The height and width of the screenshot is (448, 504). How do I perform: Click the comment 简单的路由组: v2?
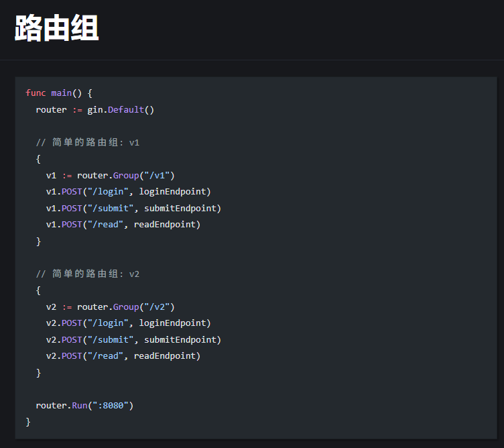pyautogui.click(x=88, y=274)
